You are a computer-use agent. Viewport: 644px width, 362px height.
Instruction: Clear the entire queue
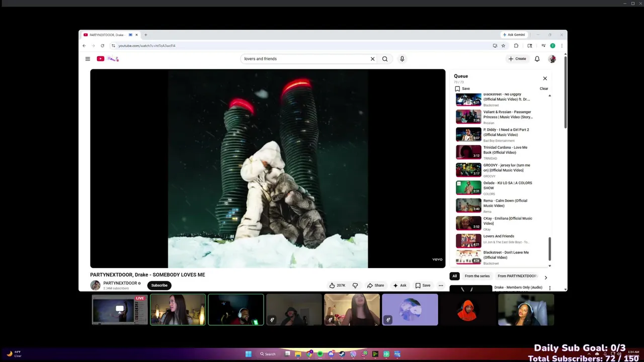544,88
